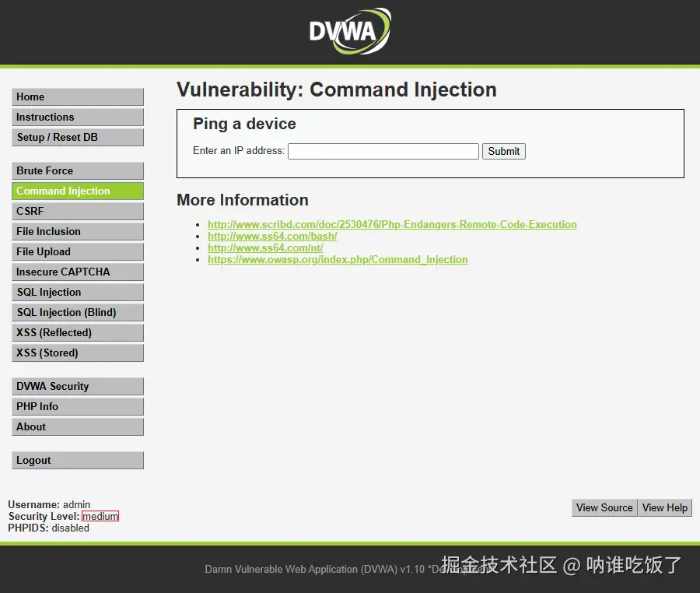Click security level value 'medium'
The width and height of the screenshot is (700, 593).
click(100, 516)
